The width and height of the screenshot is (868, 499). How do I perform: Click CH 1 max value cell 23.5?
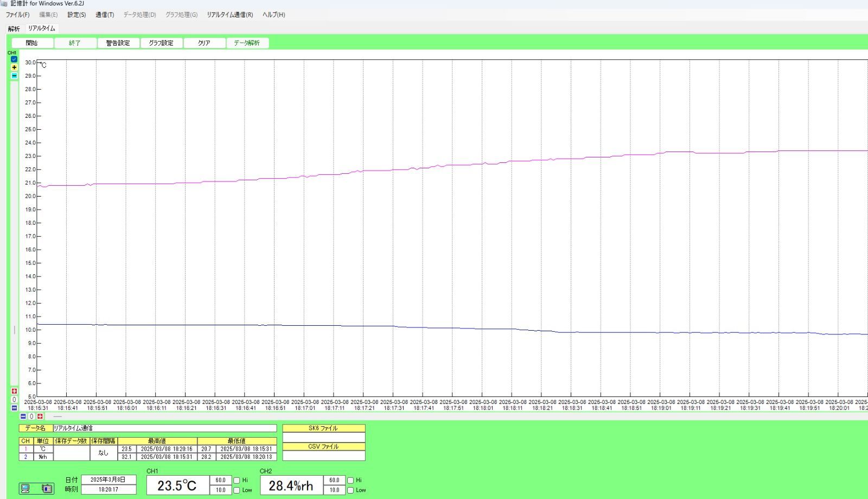pos(126,449)
